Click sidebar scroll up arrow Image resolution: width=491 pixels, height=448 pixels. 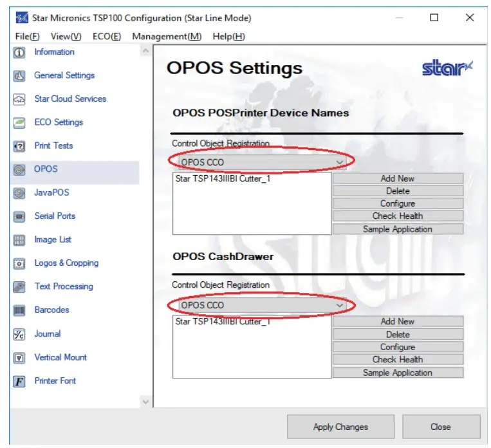click(145, 50)
